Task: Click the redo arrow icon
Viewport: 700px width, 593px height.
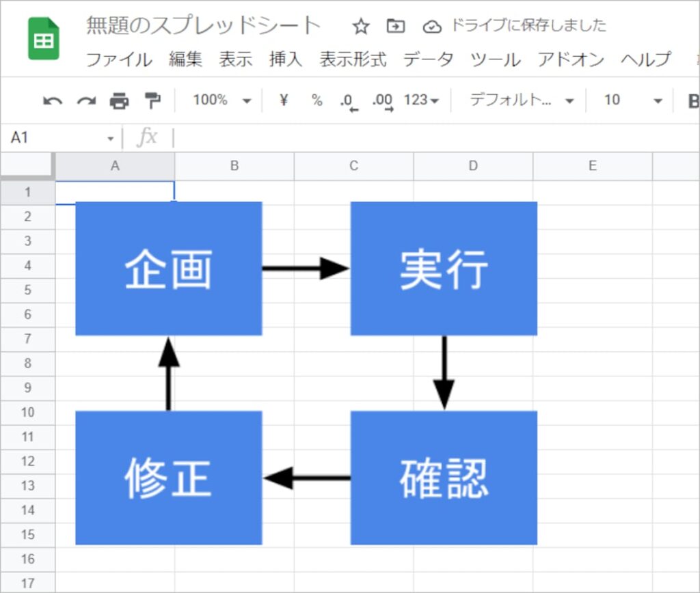Action: (86, 101)
